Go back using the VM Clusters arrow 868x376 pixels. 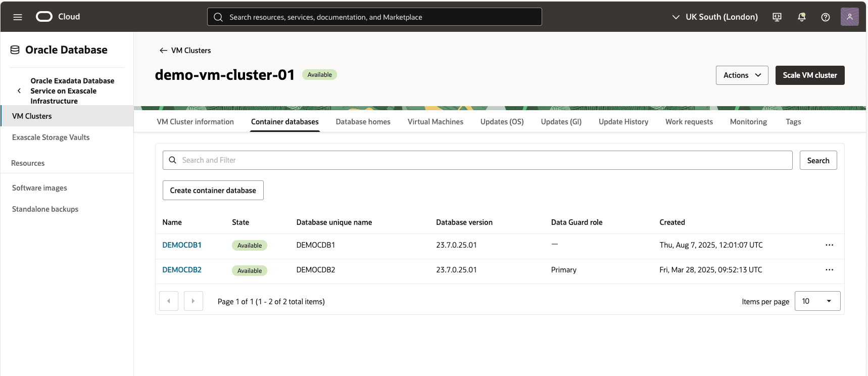(163, 51)
